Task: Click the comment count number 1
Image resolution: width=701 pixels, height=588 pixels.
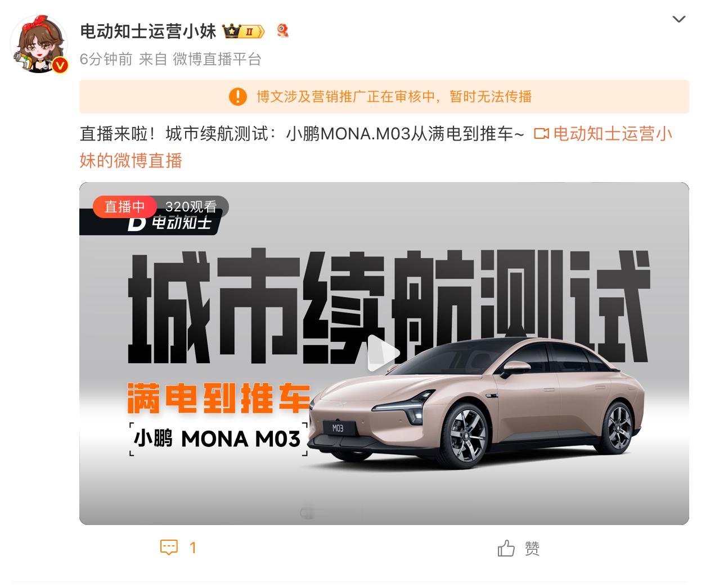Action: click(x=193, y=548)
